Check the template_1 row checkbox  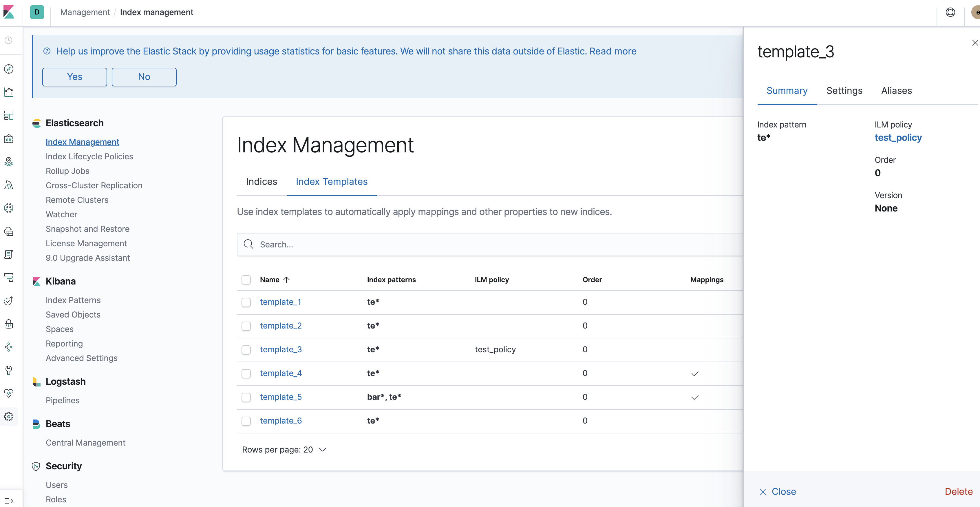(x=246, y=302)
